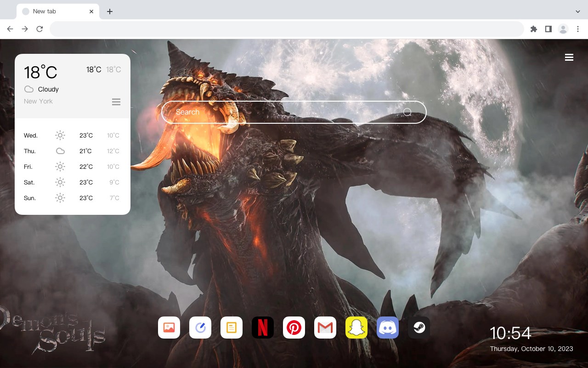Add a new tab with the plus button

(x=109, y=11)
